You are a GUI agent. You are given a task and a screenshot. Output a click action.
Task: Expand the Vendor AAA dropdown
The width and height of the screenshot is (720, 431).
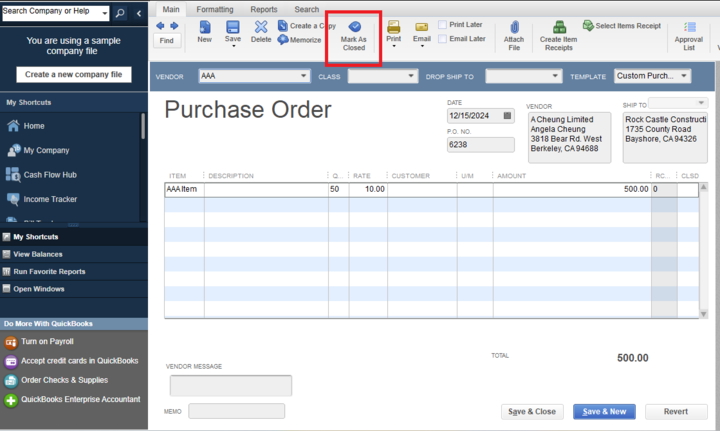tap(304, 76)
